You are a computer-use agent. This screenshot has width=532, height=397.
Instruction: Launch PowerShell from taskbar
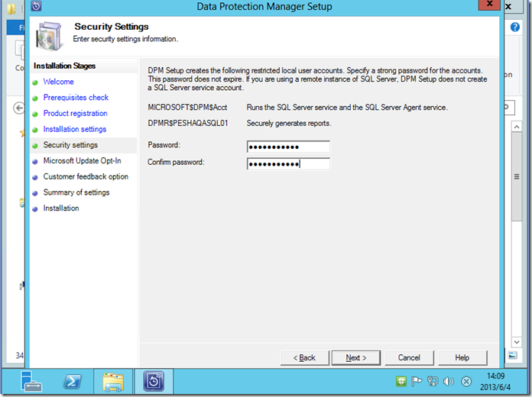pyautogui.click(x=73, y=382)
